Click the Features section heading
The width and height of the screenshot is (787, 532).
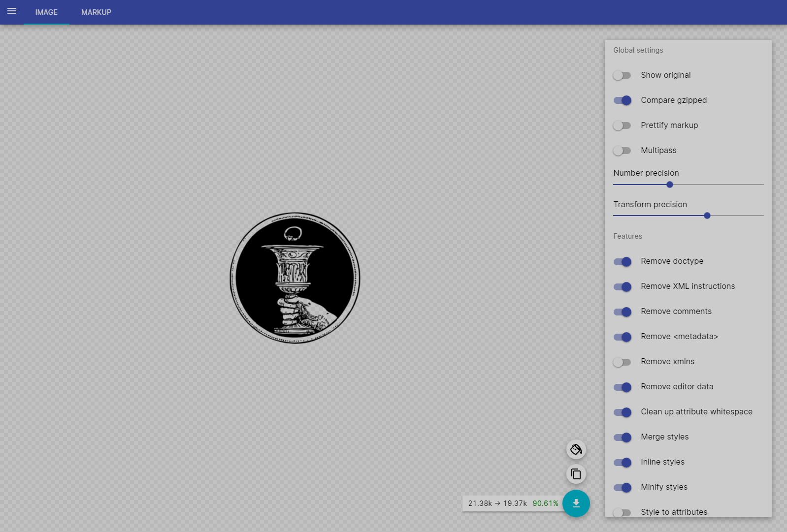tap(627, 236)
